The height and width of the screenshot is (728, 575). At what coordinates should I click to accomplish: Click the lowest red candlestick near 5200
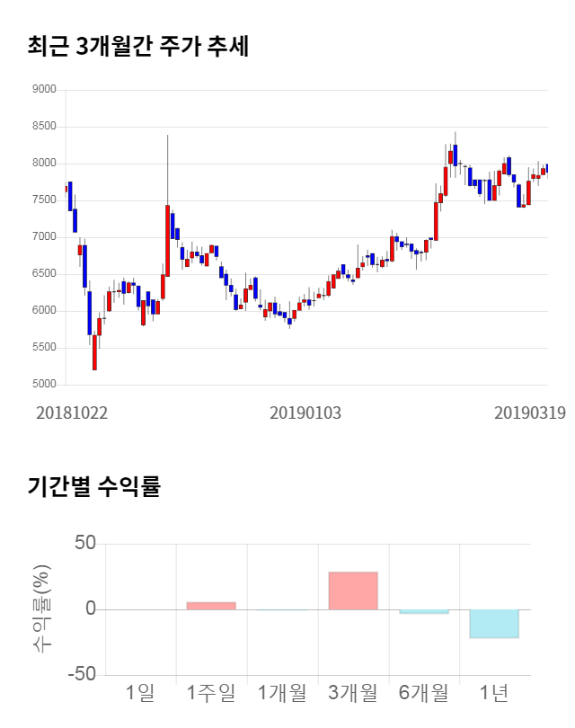[x=94, y=352]
